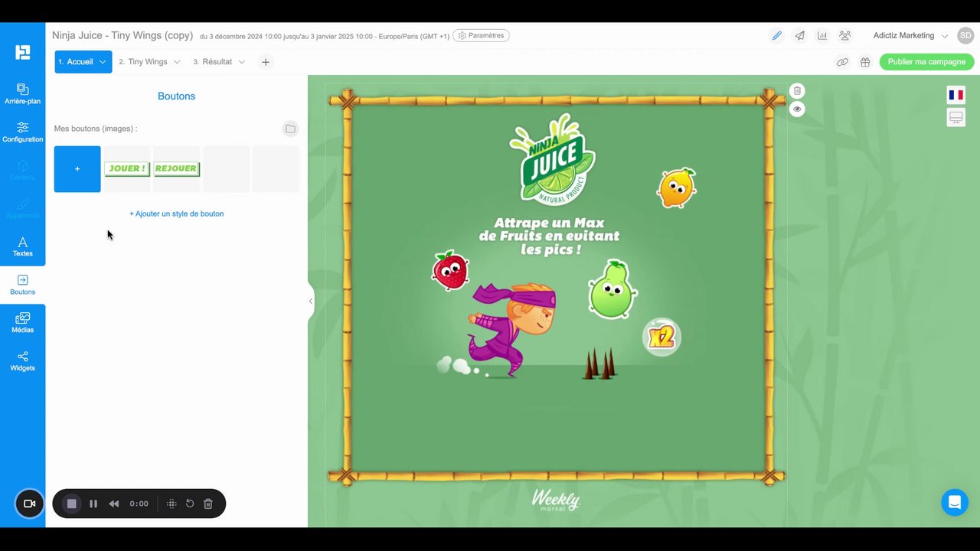This screenshot has width=980, height=551.
Task: Delete the recording with trash icon
Action: click(x=208, y=504)
